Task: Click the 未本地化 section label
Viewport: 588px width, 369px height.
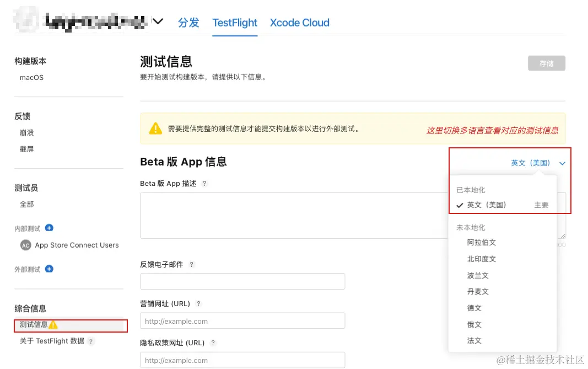Action: pos(471,227)
